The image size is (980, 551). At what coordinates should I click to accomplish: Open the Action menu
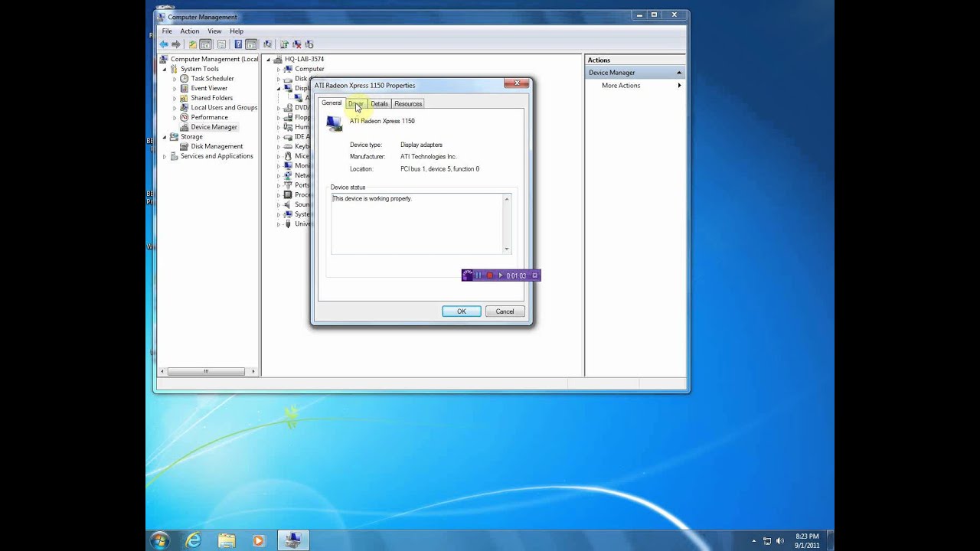(189, 31)
